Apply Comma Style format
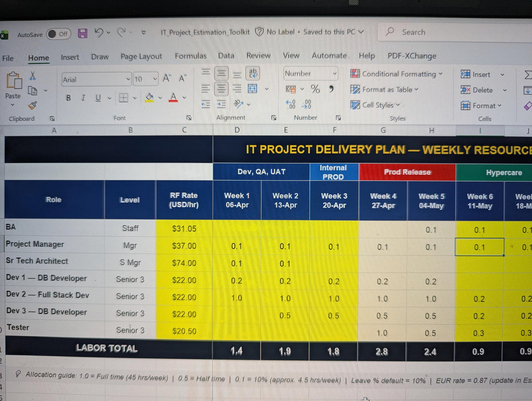This screenshot has height=401, width=532. pos(331,89)
